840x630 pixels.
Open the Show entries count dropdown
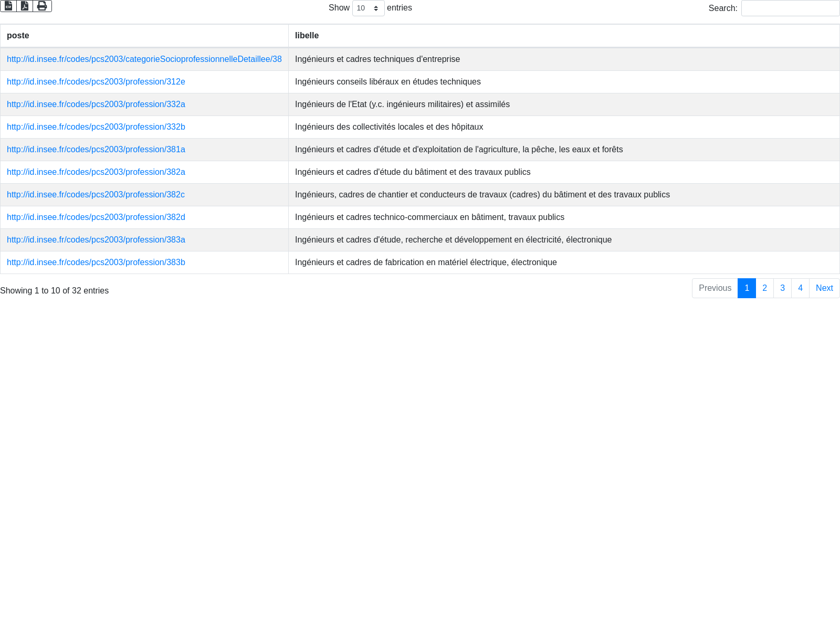(x=368, y=8)
